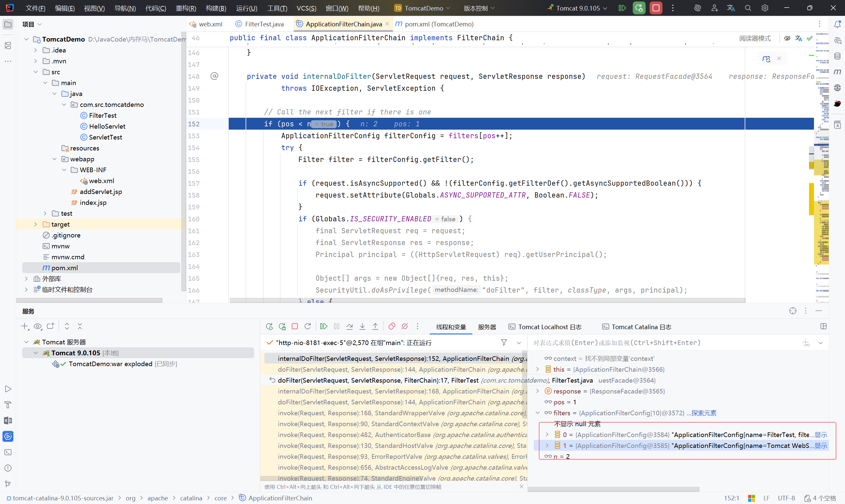This screenshot has height=504, width=845.
Task: Click Resume Program in debugger toolbar
Action: pyautogui.click(x=323, y=326)
